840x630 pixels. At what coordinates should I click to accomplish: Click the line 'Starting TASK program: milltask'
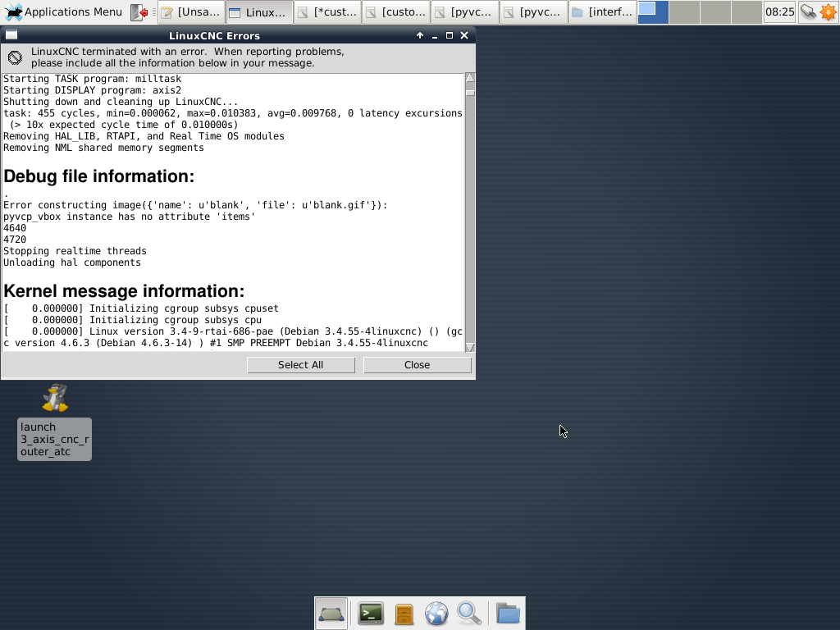click(92, 79)
